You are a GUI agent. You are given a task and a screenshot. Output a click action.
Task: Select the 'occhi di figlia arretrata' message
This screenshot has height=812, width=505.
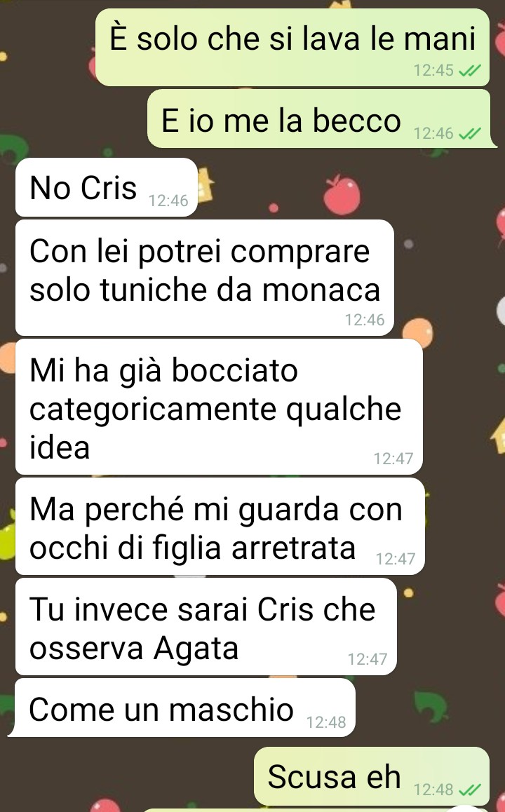(x=220, y=526)
